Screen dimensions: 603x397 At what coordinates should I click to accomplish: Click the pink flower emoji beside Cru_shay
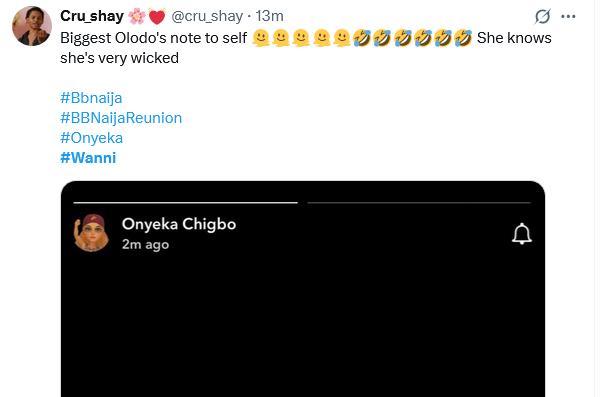coord(137,16)
